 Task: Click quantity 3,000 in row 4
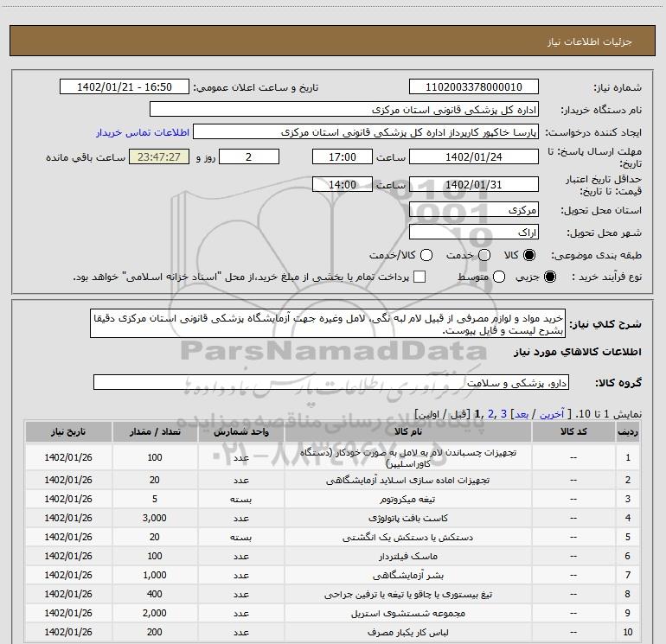coord(155,518)
